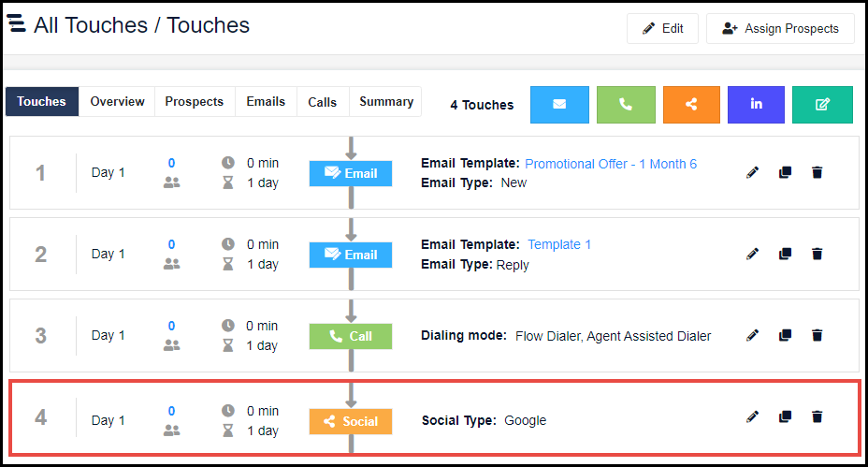Open Promotional Offer - 1 Month 6 template link
The height and width of the screenshot is (467, 868).
pos(611,164)
